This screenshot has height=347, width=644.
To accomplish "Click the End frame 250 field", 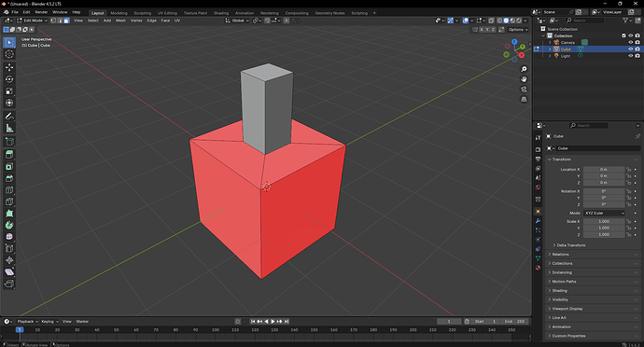I will pyautogui.click(x=514, y=322).
